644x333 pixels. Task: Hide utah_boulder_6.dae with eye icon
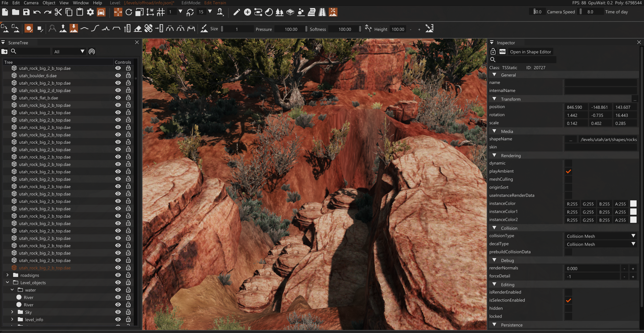pos(118,76)
